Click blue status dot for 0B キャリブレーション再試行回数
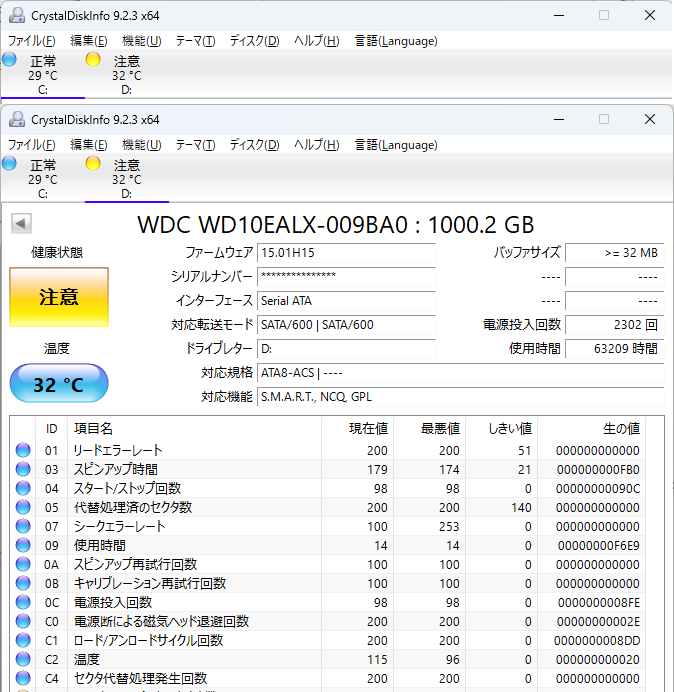Screen dimensions: 674x692 coord(23,583)
